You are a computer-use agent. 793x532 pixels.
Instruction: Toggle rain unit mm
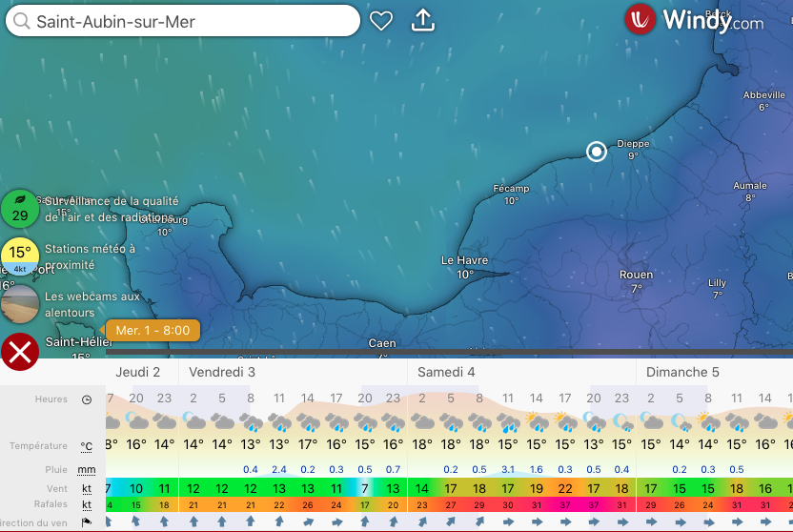click(x=87, y=470)
